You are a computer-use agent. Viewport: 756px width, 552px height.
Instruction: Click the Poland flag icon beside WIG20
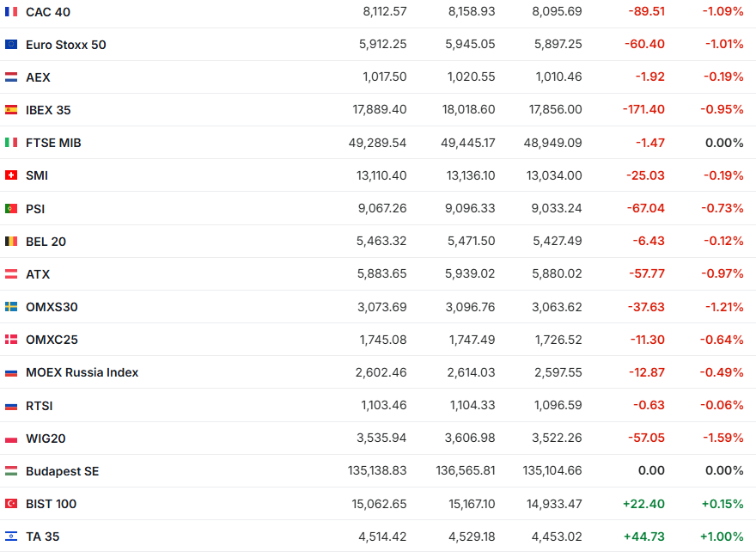[x=11, y=439]
